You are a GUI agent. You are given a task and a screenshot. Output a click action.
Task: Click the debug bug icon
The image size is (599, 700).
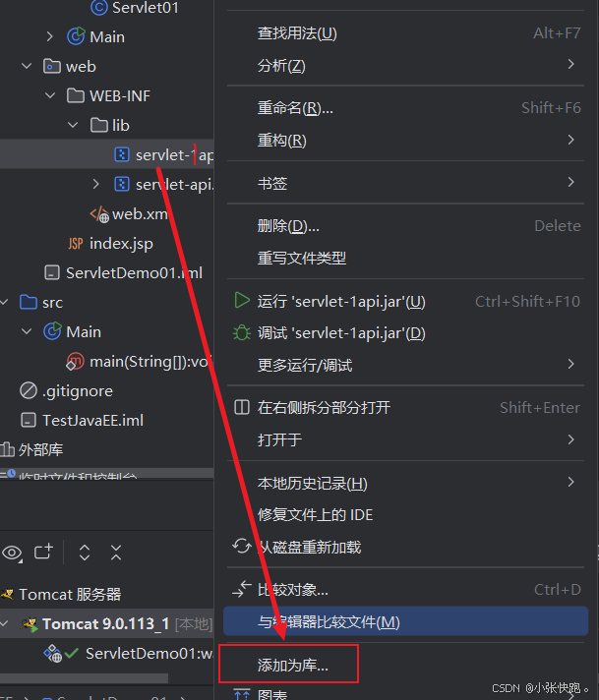pyautogui.click(x=242, y=332)
